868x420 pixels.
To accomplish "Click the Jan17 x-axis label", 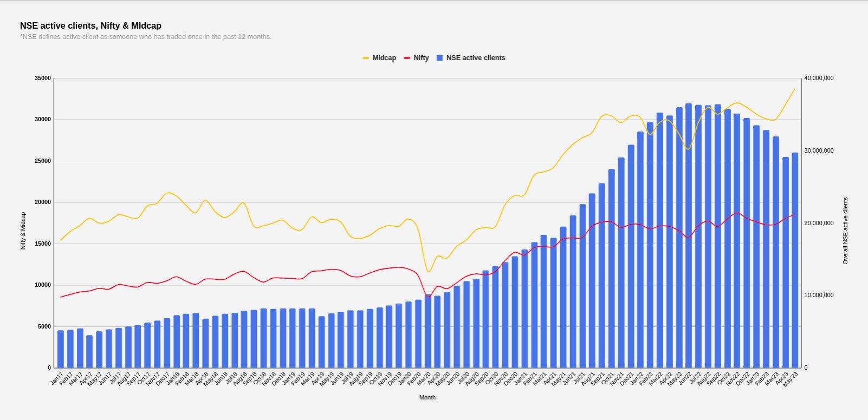I will pyautogui.click(x=57, y=378).
